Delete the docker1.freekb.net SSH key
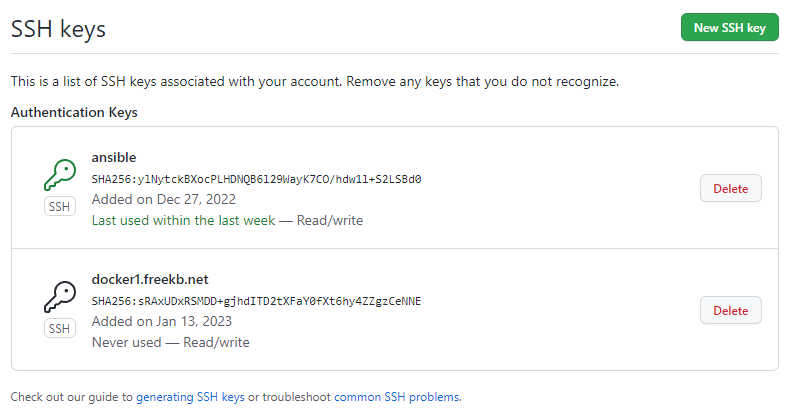 pos(731,310)
